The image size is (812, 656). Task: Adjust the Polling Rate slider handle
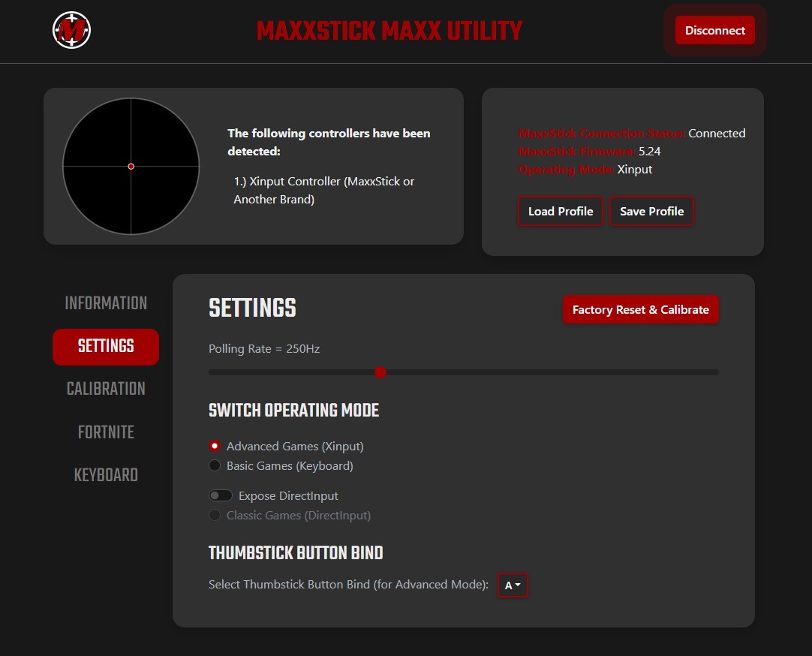(380, 372)
